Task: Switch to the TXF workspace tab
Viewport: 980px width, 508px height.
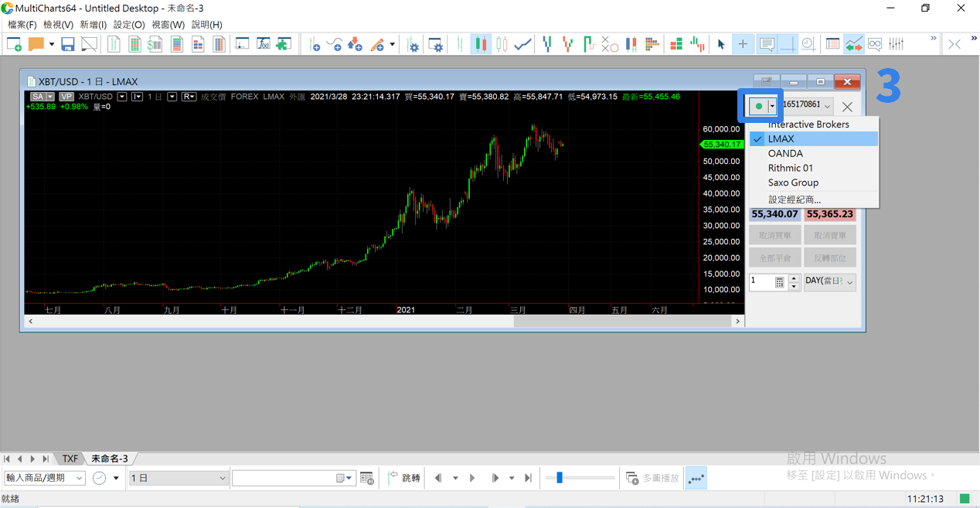Action: click(x=70, y=459)
